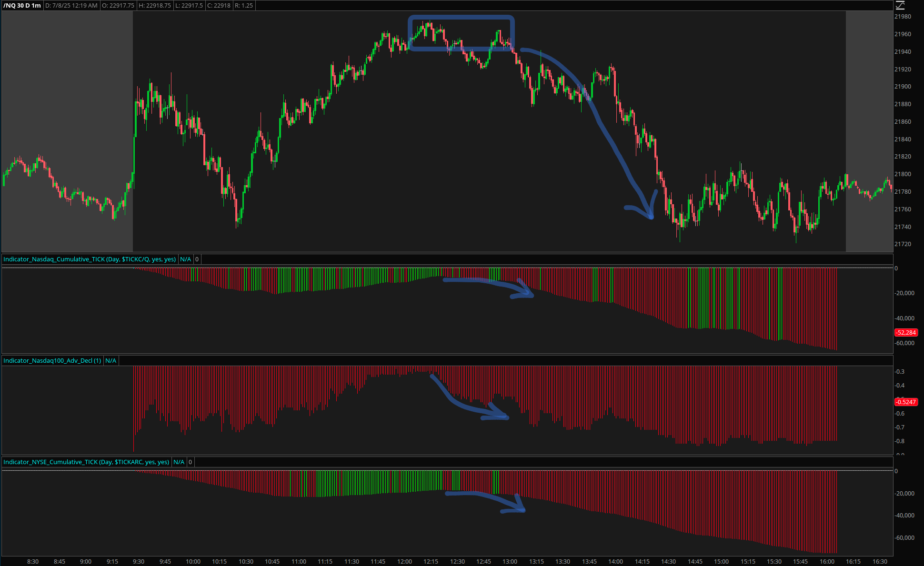924x566 pixels.
Task: Click the 12:15 time axis label
Action: pos(431,562)
